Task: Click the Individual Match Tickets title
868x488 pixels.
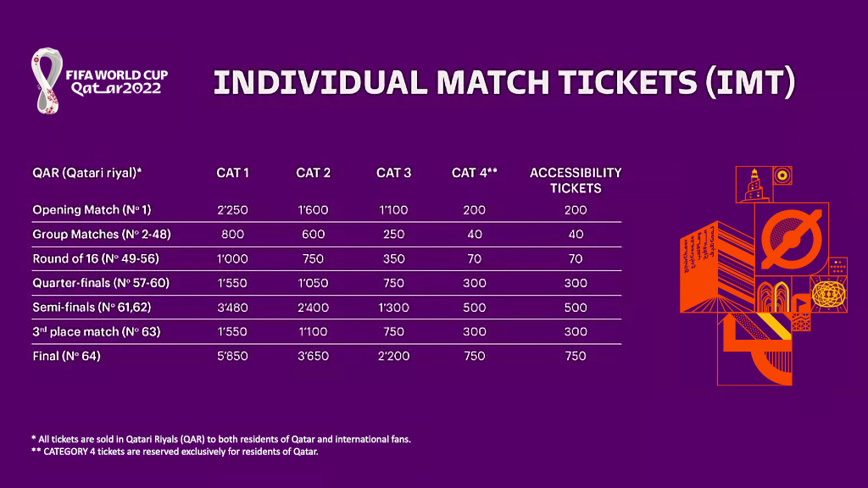Action: point(504,82)
